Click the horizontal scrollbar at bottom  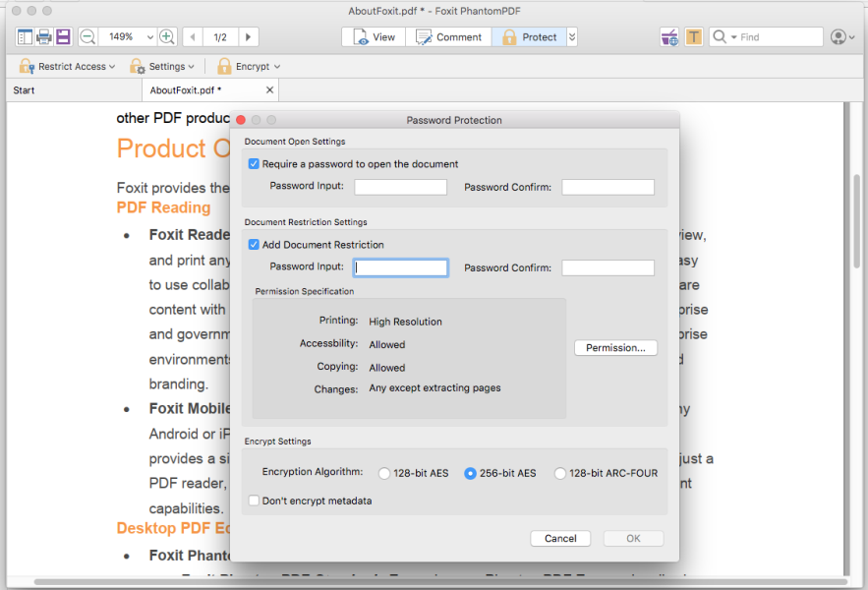[x=440, y=582]
